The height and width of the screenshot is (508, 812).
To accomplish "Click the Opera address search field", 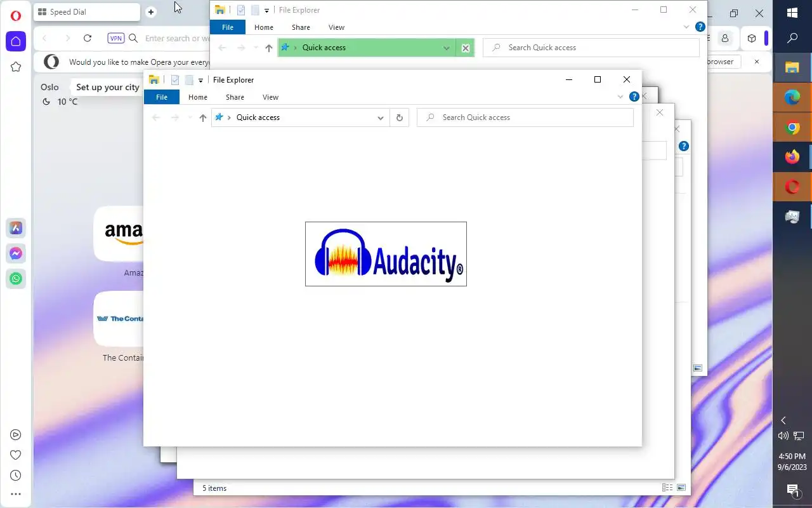I will 178,38.
